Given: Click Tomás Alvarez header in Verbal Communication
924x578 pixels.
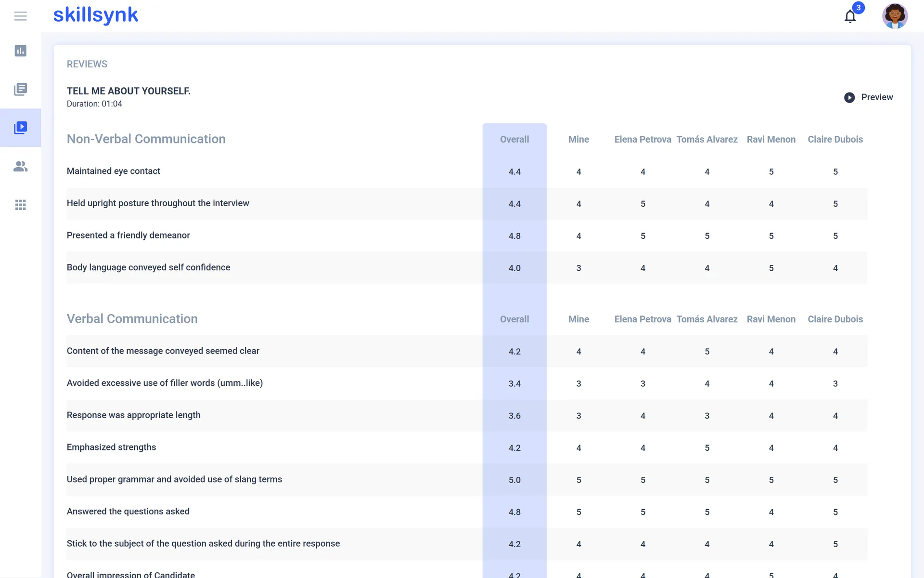Looking at the screenshot, I should point(707,319).
